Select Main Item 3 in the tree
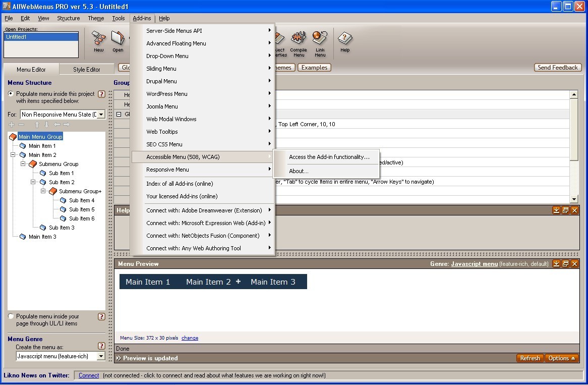 point(42,237)
